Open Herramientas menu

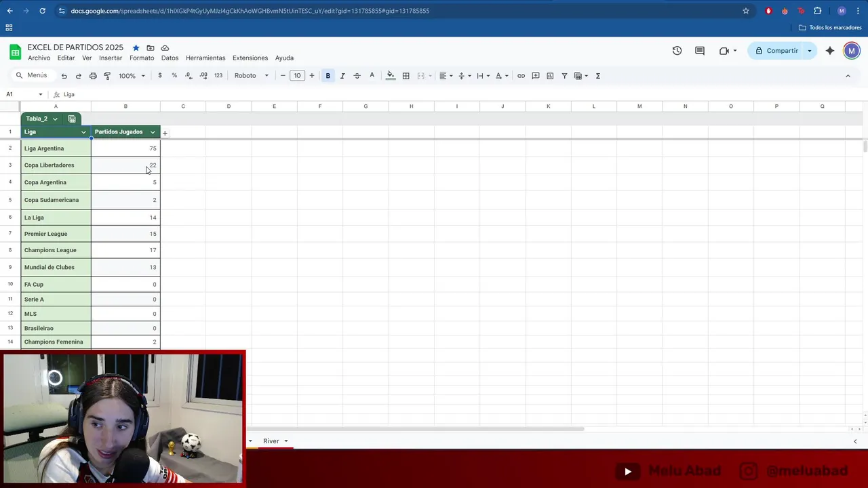tap(205, 58)
